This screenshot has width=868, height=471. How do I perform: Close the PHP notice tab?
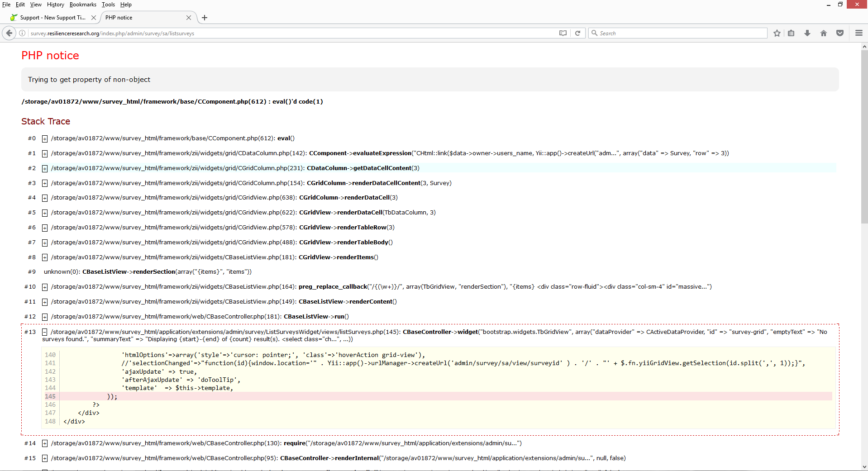point(189,18)
